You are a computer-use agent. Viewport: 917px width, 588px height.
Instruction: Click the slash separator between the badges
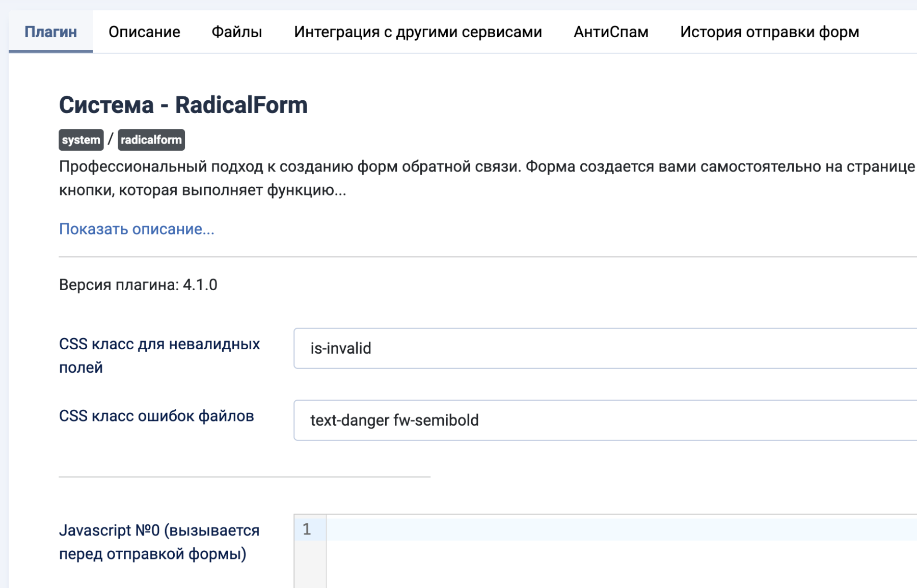click(111, 139)
